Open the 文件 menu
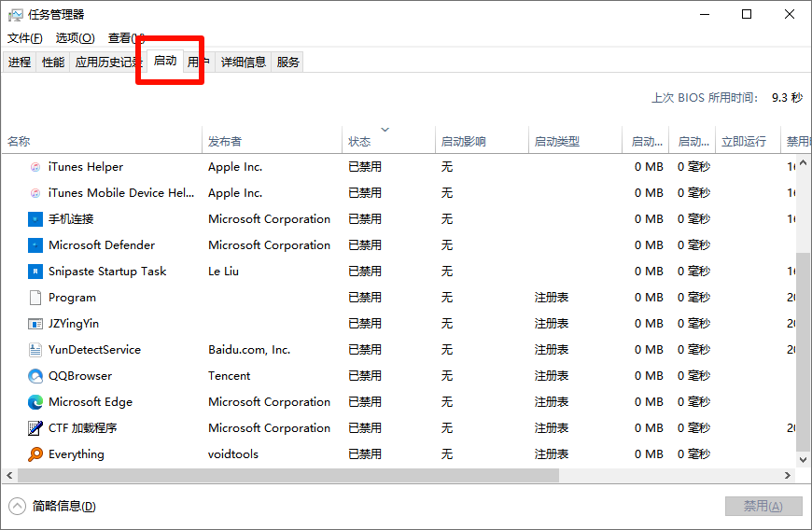Image resolution: width=812 pixels, height=530 pixels. pyautogui.click(x=25, y=38)
